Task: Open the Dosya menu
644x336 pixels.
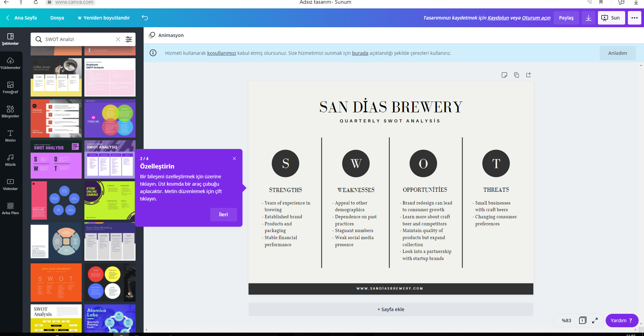Action: pos(57,18)
